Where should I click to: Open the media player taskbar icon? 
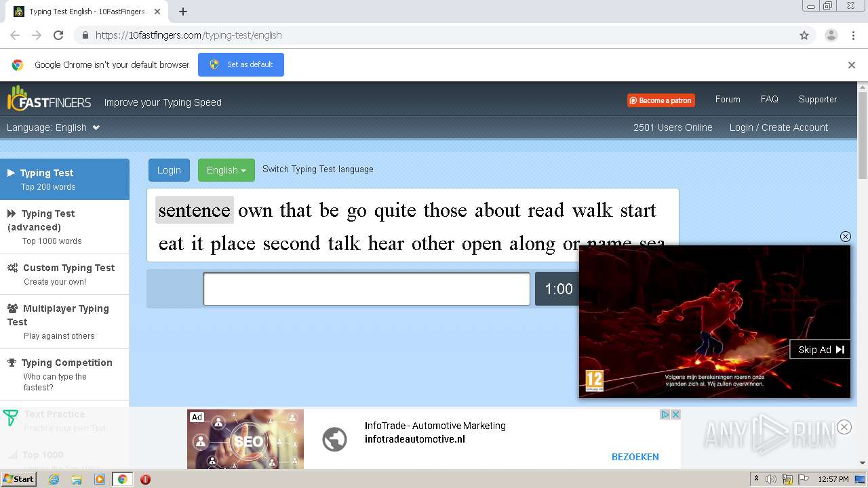pyautogui.click(x=100, y=479)
